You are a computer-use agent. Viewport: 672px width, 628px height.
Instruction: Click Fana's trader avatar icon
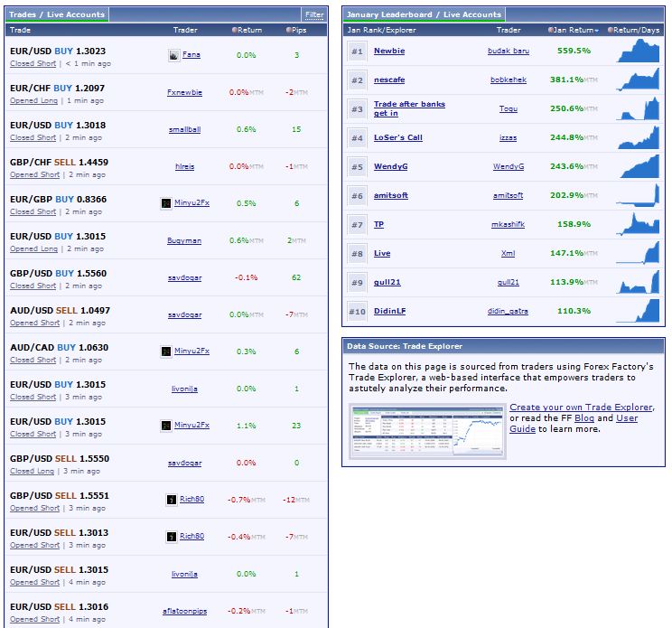173,55
